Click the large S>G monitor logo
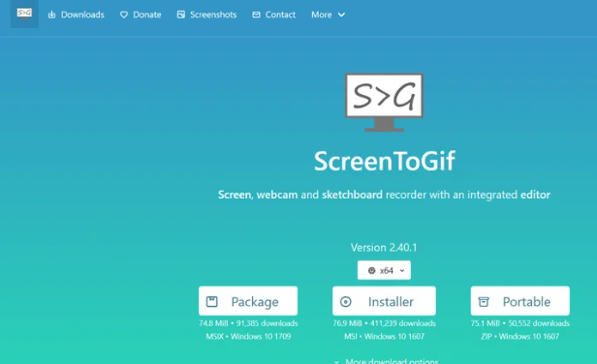This screenshot has height=364, width=597. 384,102
